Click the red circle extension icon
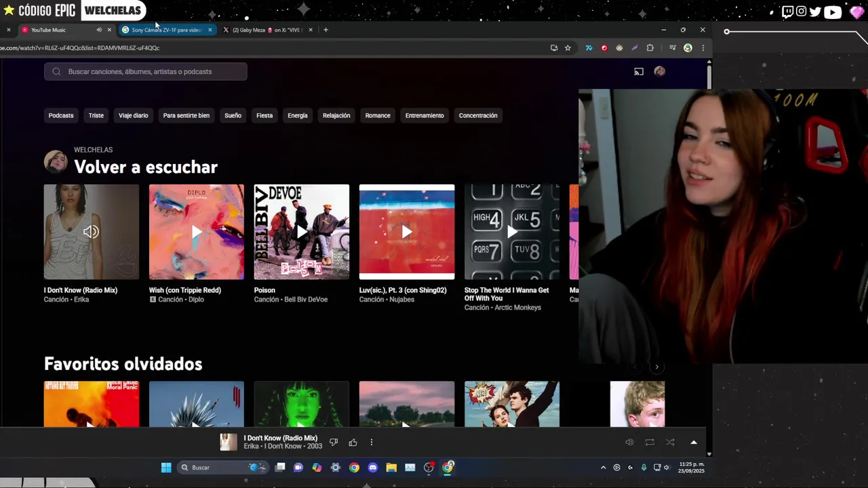 [x=604, y=47]
